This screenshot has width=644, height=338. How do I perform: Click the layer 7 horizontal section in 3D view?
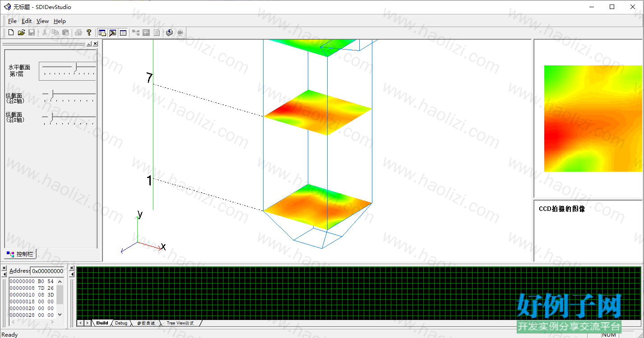pos(317,112)
